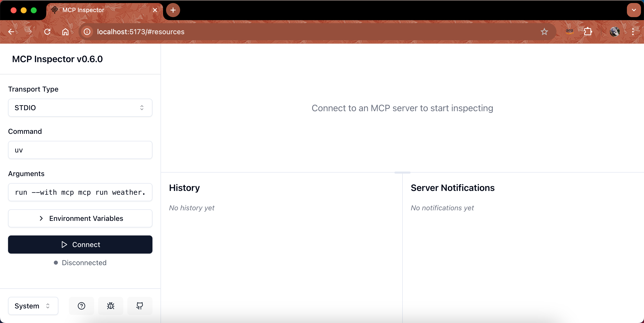Open a new browser tab

pyautogui.click(x=173, y=10)
